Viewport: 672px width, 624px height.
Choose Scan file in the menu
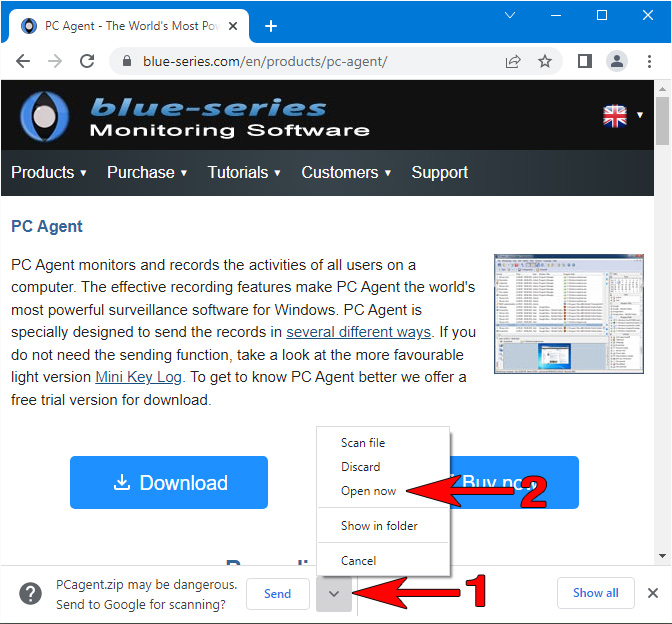click(x=363, y=443)
